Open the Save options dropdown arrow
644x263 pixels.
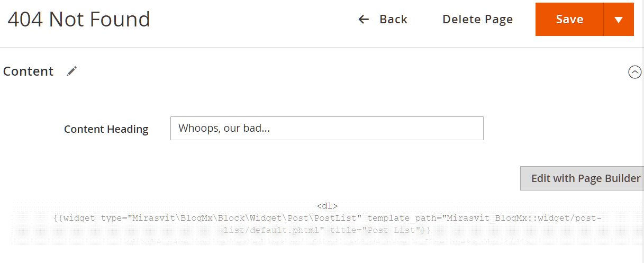coord(619,20)
